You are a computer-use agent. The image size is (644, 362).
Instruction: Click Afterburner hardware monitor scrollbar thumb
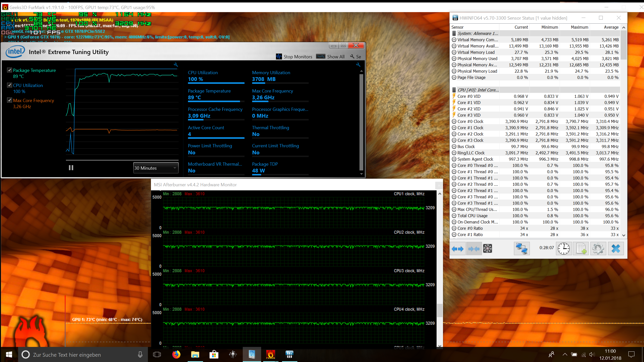pyautogui.click(x=439, y=311)
